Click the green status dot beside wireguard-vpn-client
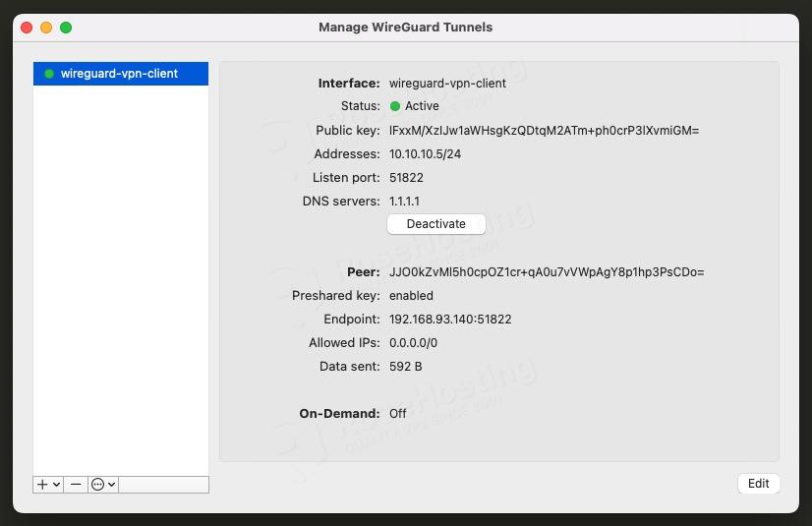Screen dimensions: 812x526 pos(49,74)
